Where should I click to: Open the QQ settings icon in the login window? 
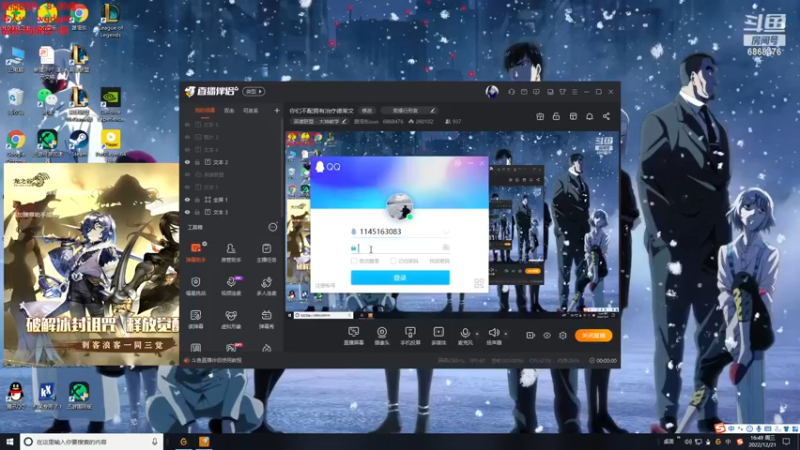click(457, 163)
